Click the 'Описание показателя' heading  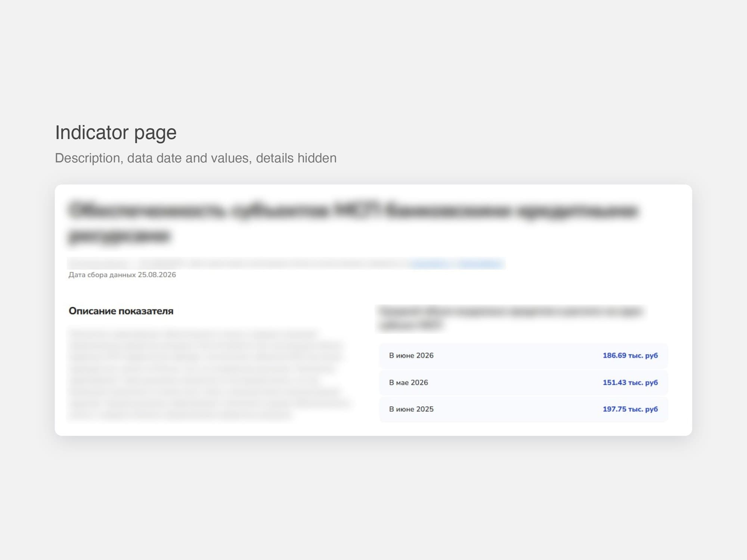click(121, 311)
